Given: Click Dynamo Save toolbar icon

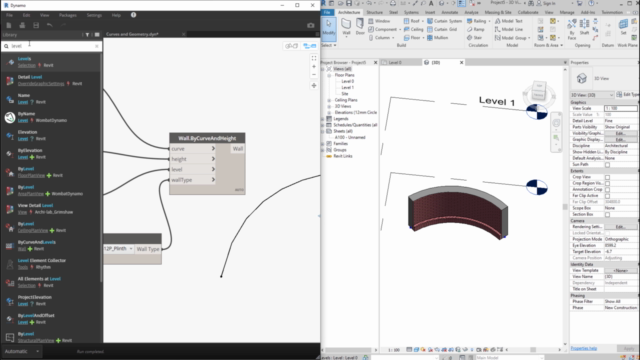Looking at the screenshot, I should [36, 25].
